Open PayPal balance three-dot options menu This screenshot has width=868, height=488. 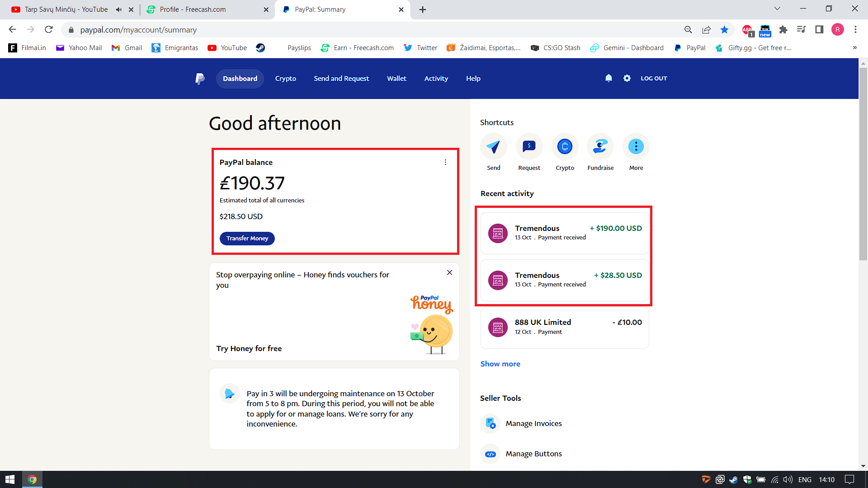point(445,162)
